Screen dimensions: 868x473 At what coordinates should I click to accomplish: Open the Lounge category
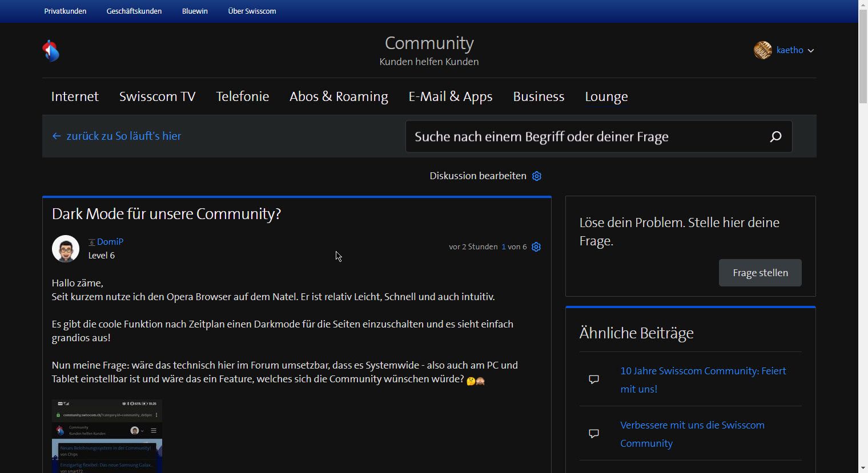pyautogui.click(x=606, y=96)
